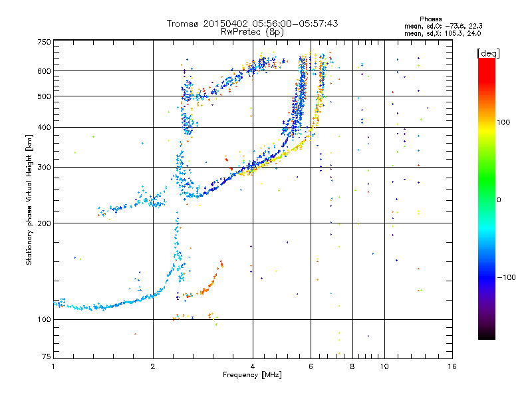Viewport: 532px width, 399px height.
Task: Click 'mean, sd,O: -73.6, 22.3' text
Action: point(443,26)
